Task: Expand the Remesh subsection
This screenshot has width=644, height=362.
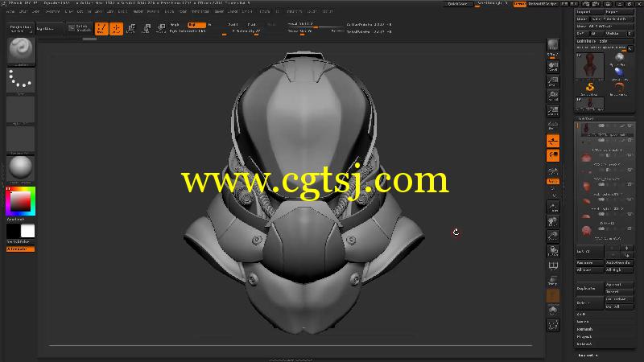Action: pyautogui.click(x=584, y=329)
